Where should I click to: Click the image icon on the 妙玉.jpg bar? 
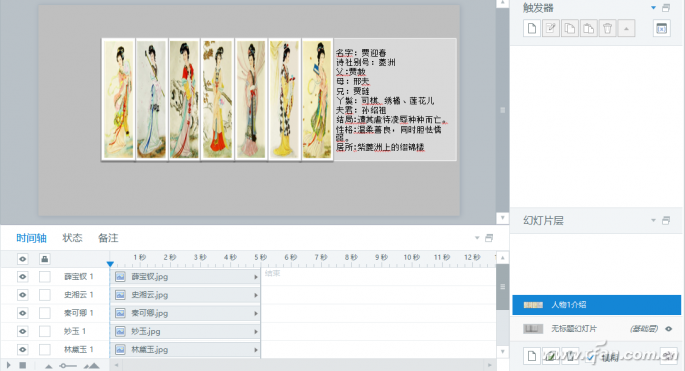pyautogui.click(x=120, y=332)
